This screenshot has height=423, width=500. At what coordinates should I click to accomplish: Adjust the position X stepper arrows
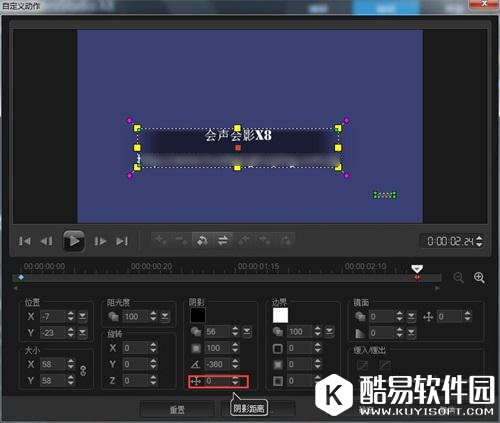tap(71, 316)
